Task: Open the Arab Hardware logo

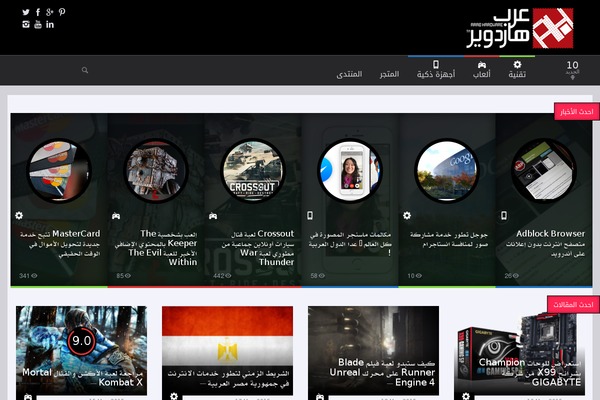Action: 524,28
